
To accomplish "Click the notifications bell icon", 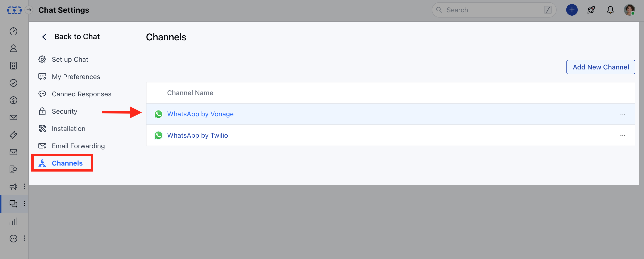I will tap(610, 10).
